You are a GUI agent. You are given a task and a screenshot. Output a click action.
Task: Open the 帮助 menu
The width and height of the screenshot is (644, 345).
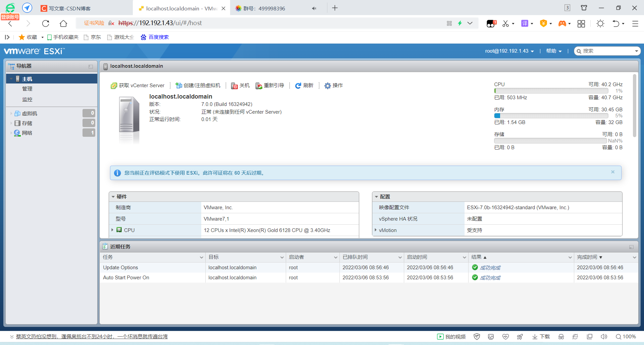tap(553, 51)
